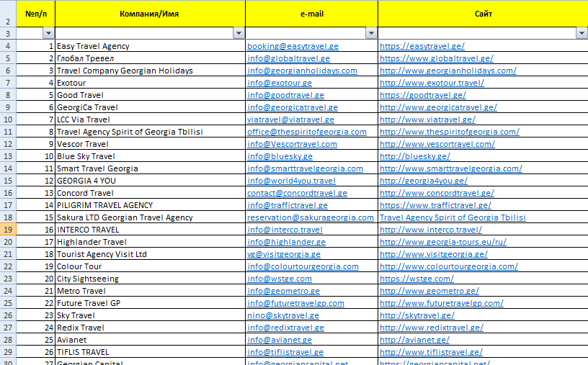Image resolution: width=588 pixels, height=365 pixels.
Task: Open http://www.tiflistravel.ge/ link
Action: [x=431, y=352]
